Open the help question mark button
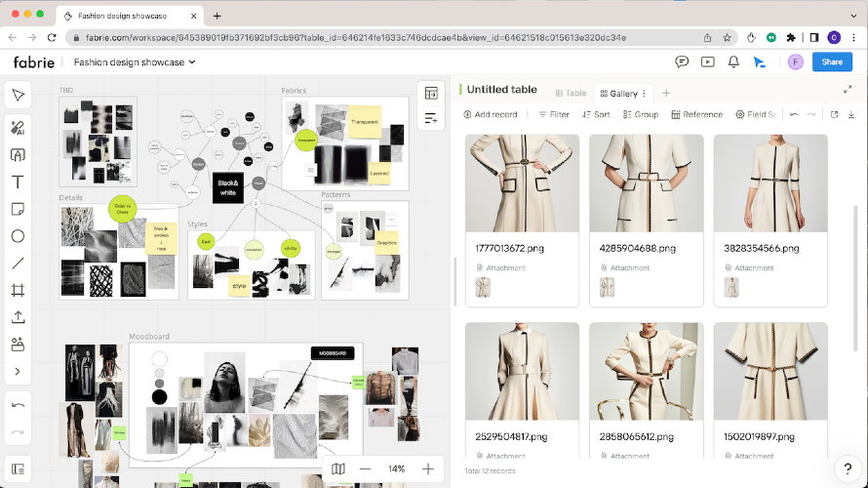 [x=848, y=468]
